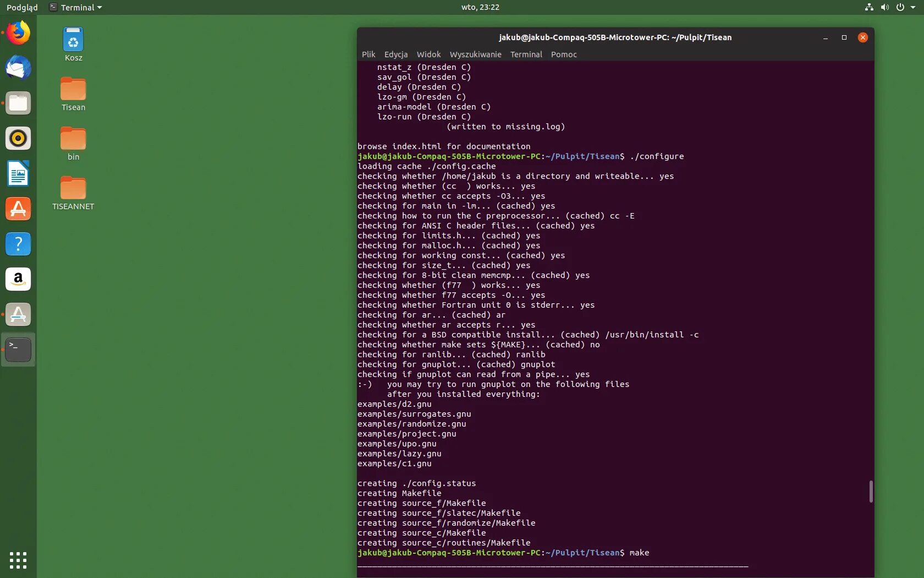Click the 'examples/randomize.gnu' line
Image resolution: width=924 pixels, height=578 pixels.
tap(412, 424)
